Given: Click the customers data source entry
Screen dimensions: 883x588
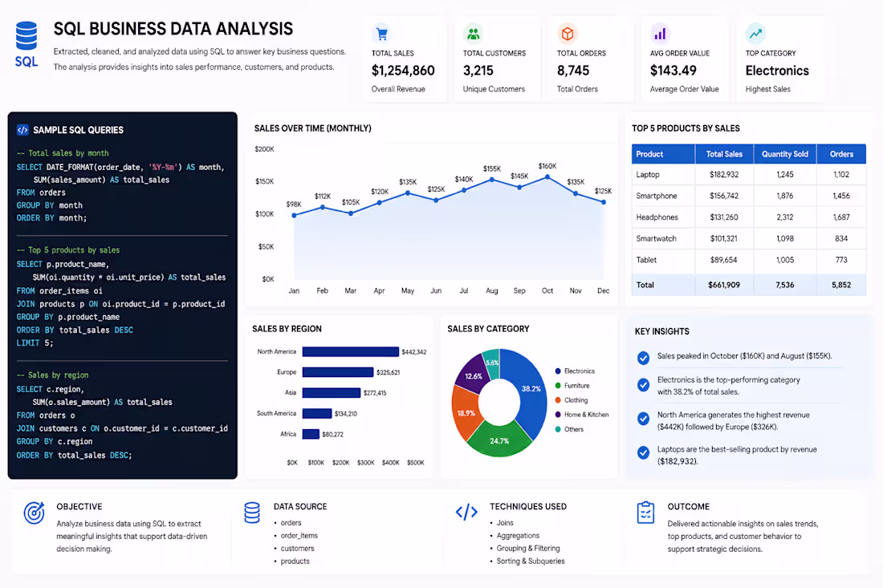Looking at the screenshot, I should pos(297,548).
